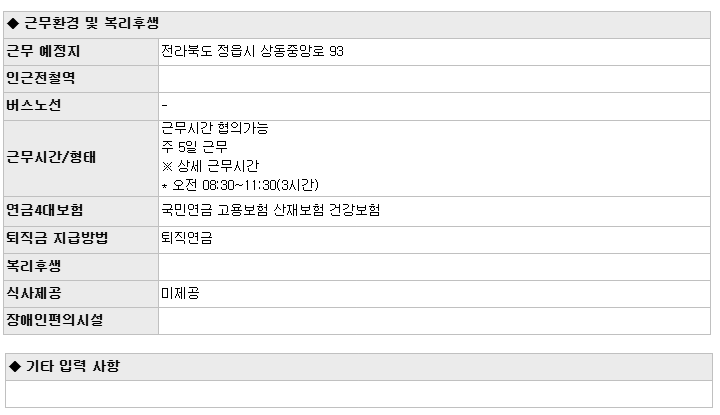Image resolution: width=720 pixels, height=415 pixels.
Task: Click the 근무시간 협의가능 text
Action: coord(214,128)
